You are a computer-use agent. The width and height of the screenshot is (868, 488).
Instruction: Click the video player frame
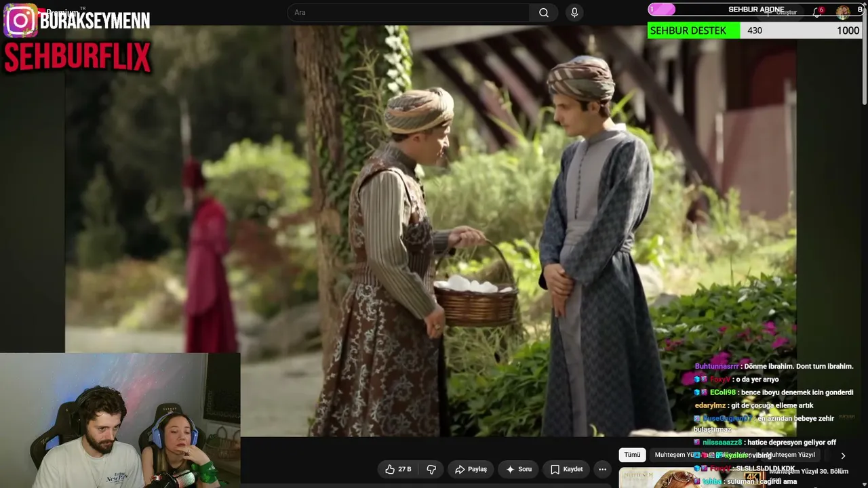(431, 230)
